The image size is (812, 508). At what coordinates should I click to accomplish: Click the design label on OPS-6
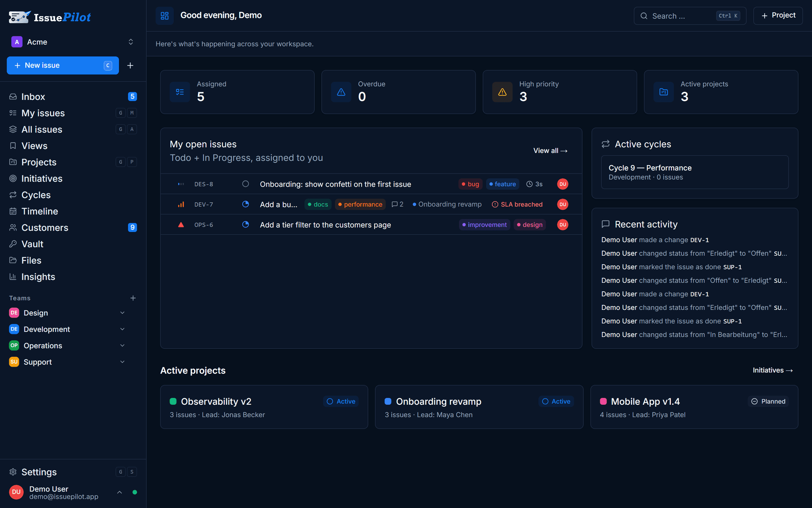tap(529, 224)
